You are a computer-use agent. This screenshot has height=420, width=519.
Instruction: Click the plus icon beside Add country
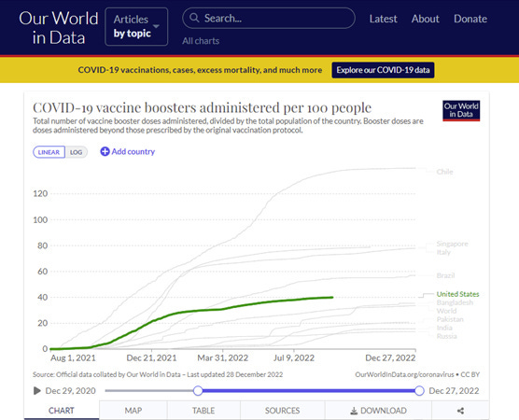(x=105, y=151)
